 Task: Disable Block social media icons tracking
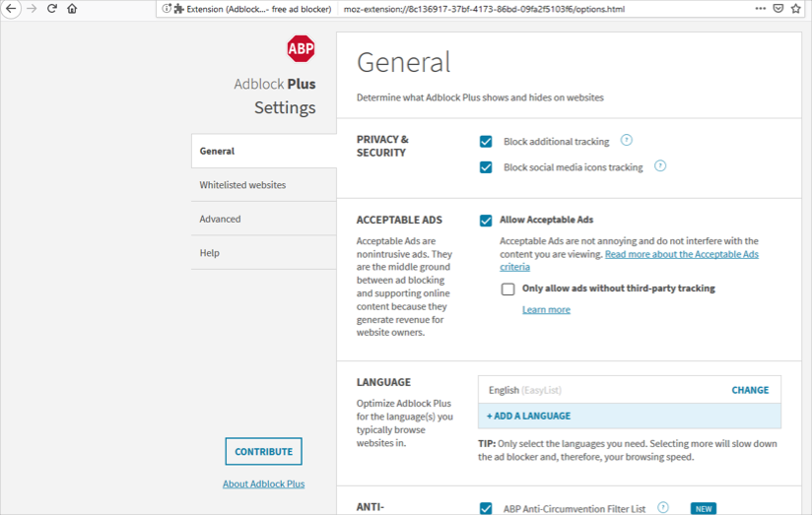(x=486, y=167)
